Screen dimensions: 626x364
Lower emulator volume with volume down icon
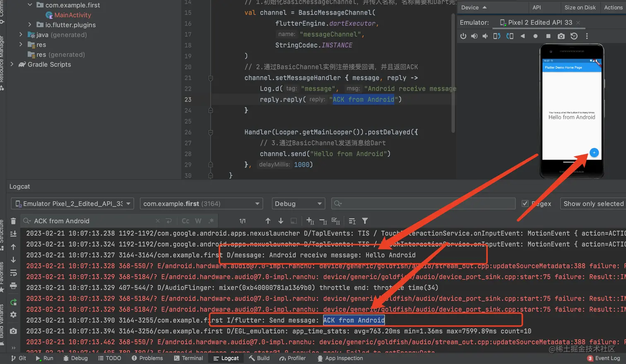point(485,36)
